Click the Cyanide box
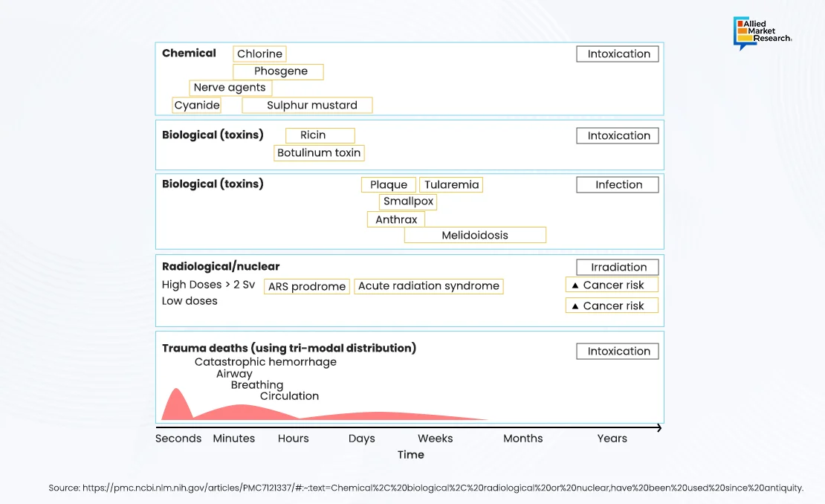 [x=197, y=106]
